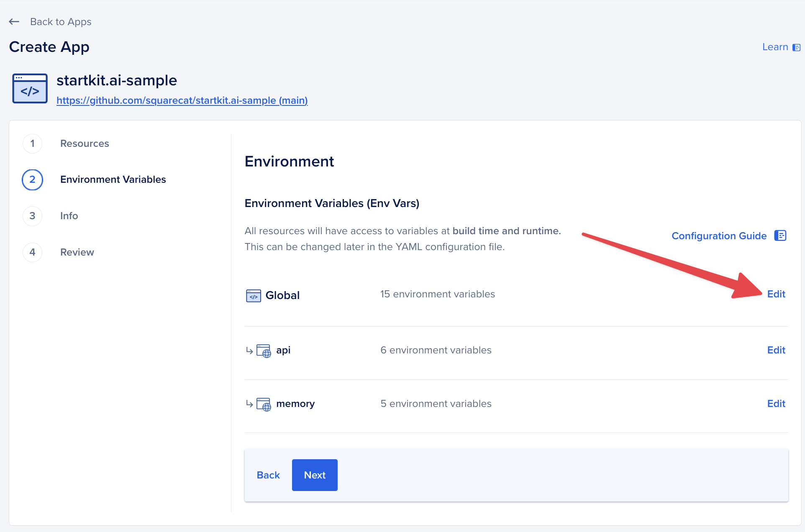Click Back to return to Resources step
The height and width of the screenshot is (532, 805).
pos(268,475)
